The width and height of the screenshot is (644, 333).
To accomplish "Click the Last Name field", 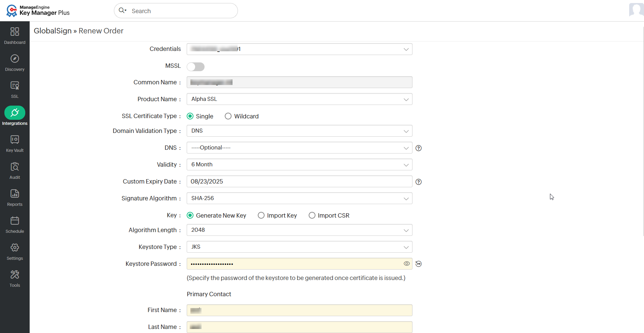I will pos(300,327).
